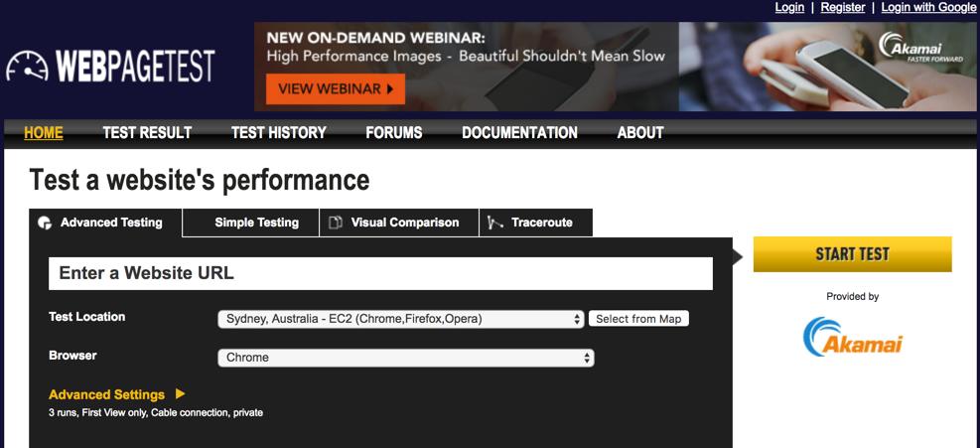Visit the FORUMS page
The width and height of the screenshot is (980, 448).
click(394, 133)
